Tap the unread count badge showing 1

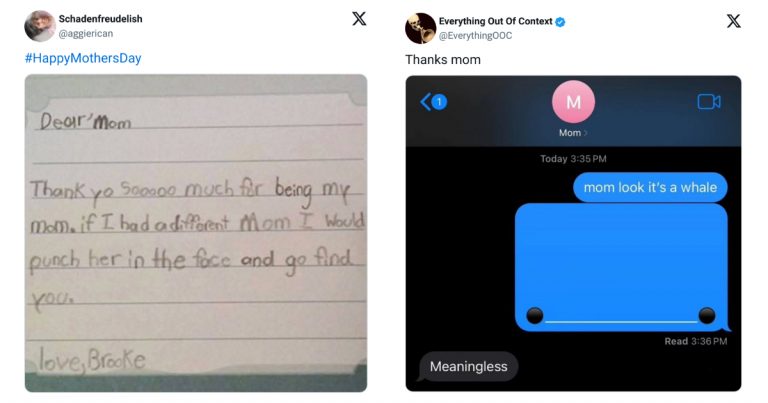click(439, 102)
